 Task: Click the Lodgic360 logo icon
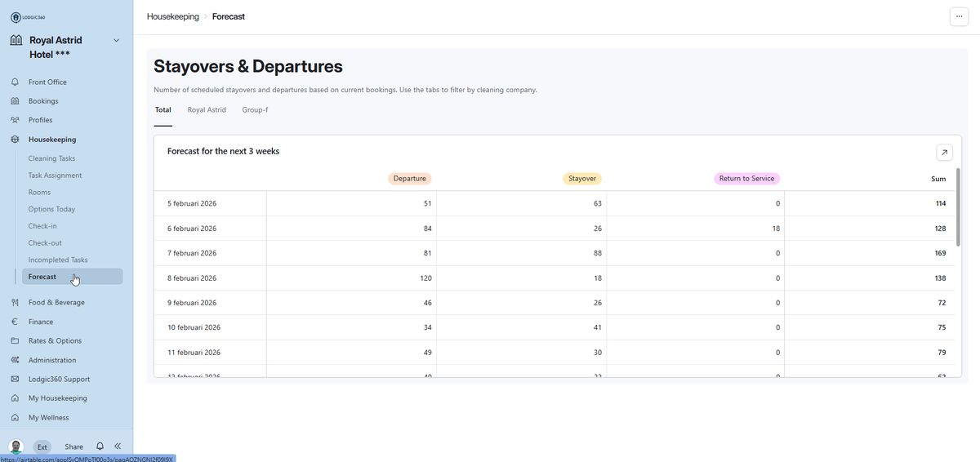pos(16,17)
